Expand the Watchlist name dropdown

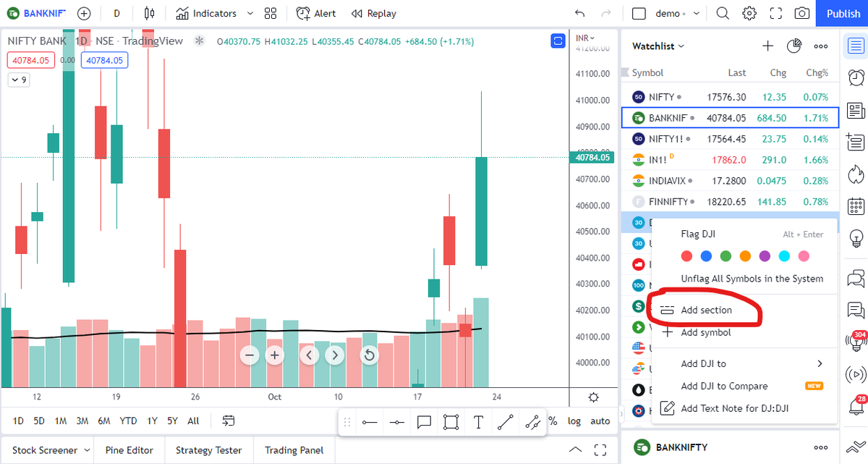658,46
